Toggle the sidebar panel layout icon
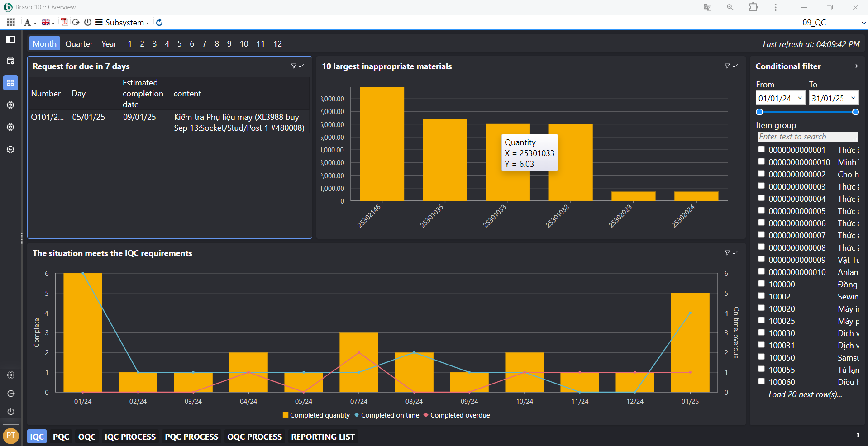 (11, 39)
